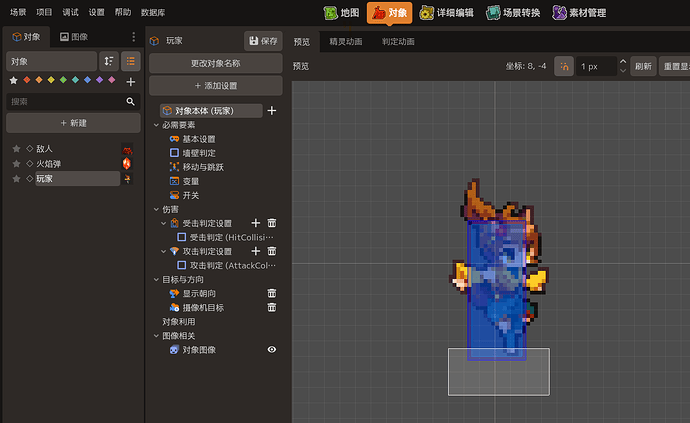
Task: Collapse the 伤害 section
Action: (x=156, y=210)
